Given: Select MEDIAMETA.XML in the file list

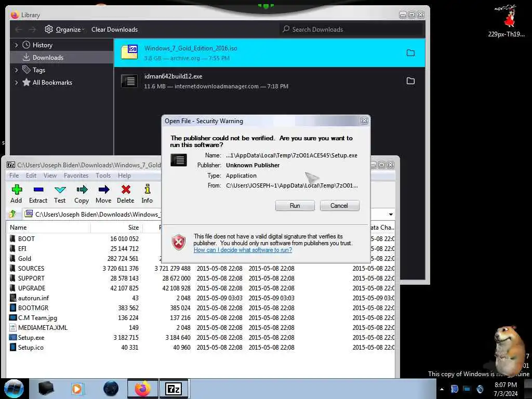Looking at the screenshot, I should pyautogui.click(x=201, y=327).
